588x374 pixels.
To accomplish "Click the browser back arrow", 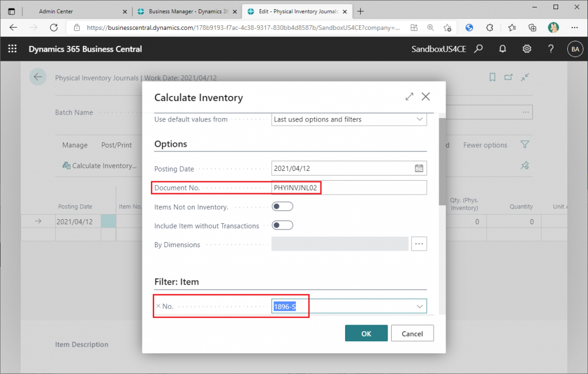I will (x=14, y=28).
